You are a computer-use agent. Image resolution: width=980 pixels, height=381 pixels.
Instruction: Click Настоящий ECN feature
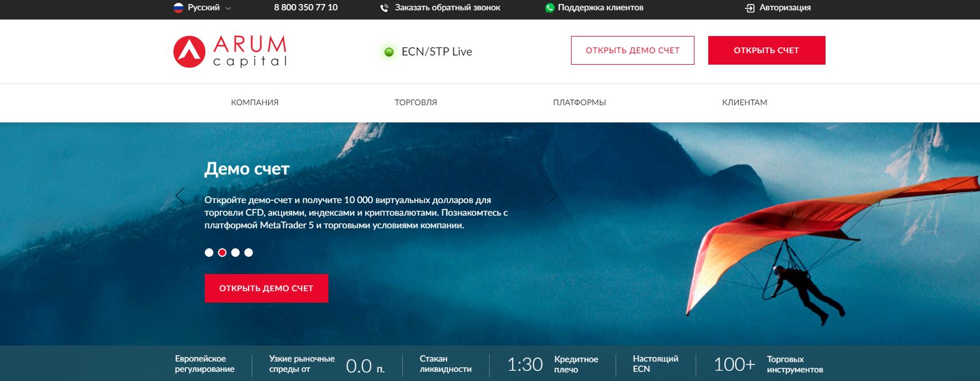[x=656, y=364]
